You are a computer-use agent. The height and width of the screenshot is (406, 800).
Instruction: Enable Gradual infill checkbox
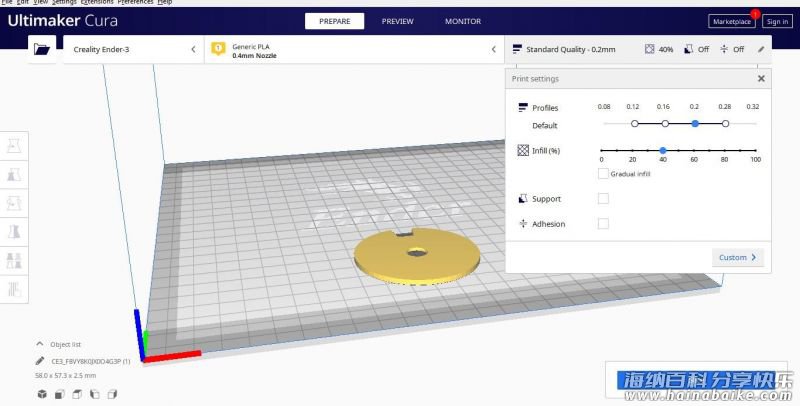tap(603, 173)
